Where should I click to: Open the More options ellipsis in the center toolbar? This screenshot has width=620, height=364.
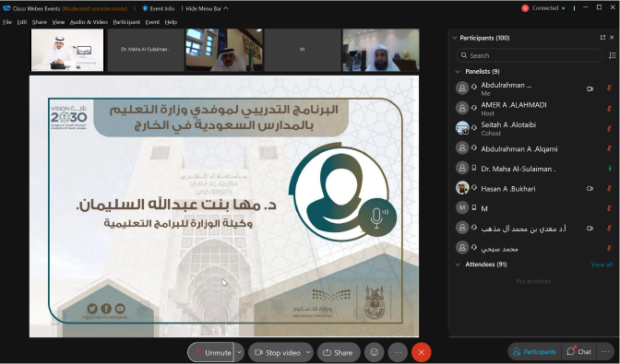point(398,353)
